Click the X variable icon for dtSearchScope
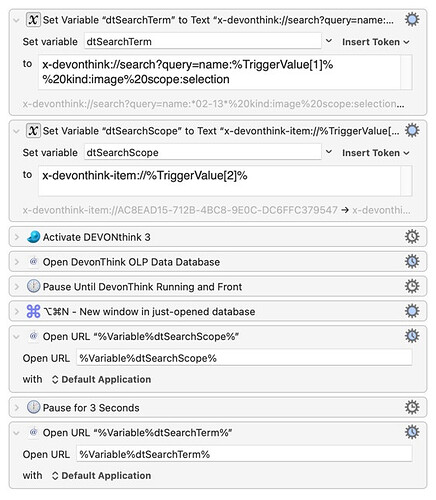 (x=33, y=131)
